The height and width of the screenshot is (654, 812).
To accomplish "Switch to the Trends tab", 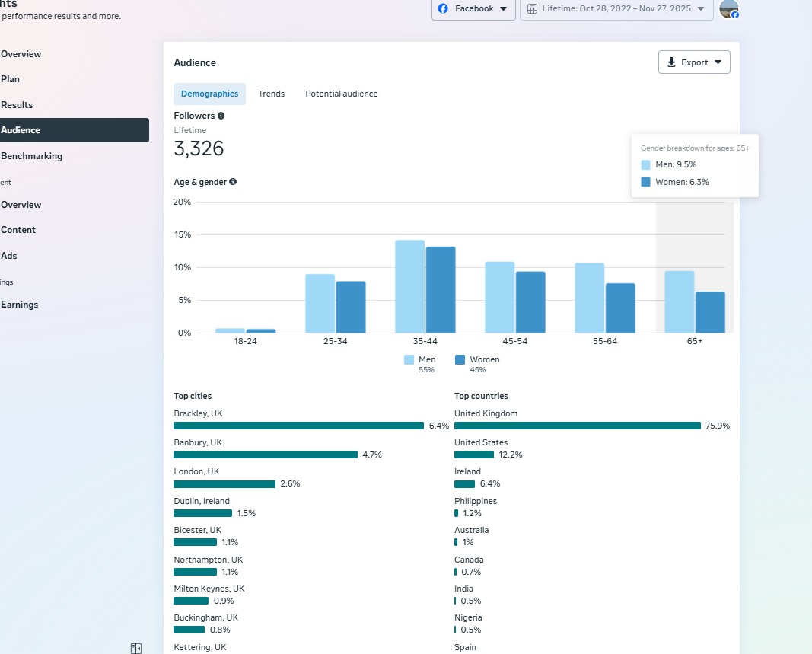I will [271, 94].
